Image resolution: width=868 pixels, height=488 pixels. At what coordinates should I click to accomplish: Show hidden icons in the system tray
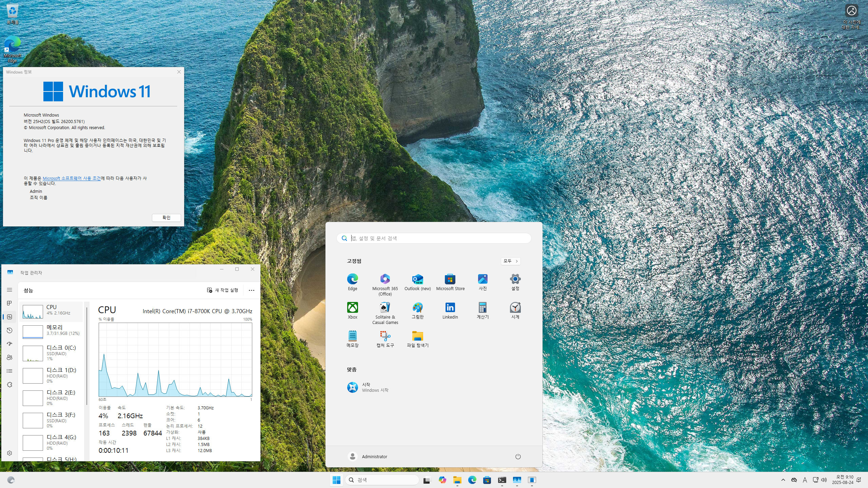(x=783, y=480)
